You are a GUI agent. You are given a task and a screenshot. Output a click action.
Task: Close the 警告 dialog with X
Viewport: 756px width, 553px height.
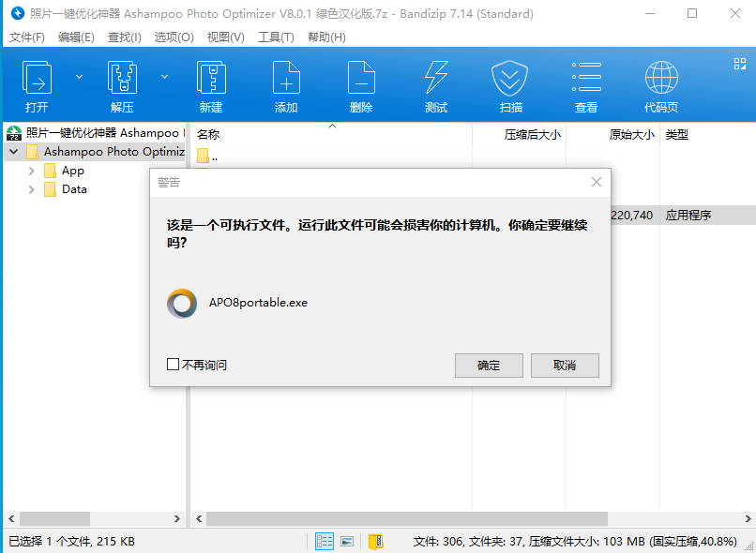[x=597, y=182]
